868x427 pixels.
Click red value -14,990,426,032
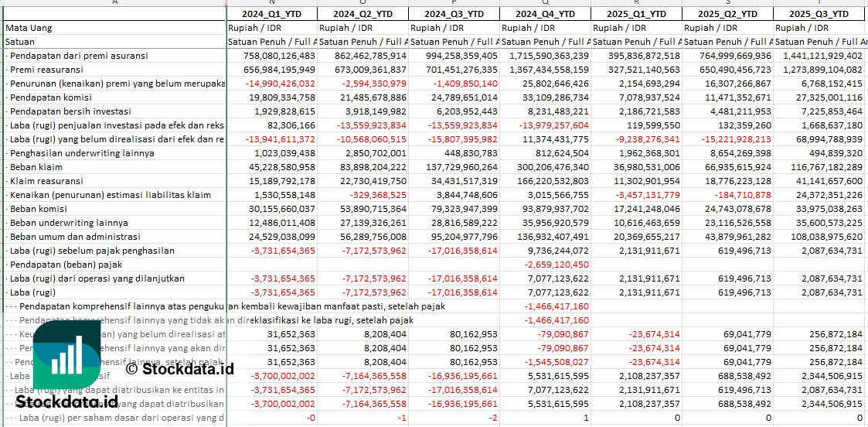click(281, 83)
